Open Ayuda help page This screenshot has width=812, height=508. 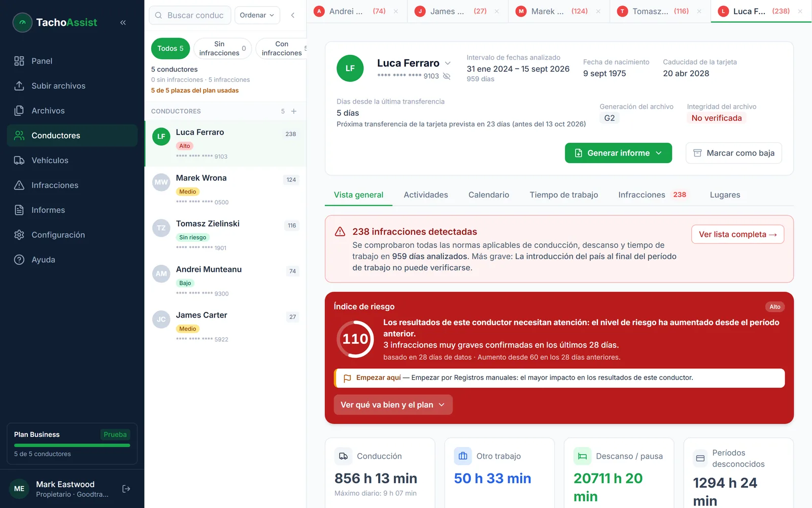[x=72, y=260]
